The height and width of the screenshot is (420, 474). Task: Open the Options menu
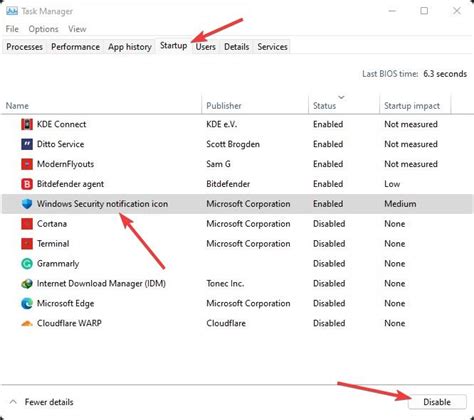[43, 29]
